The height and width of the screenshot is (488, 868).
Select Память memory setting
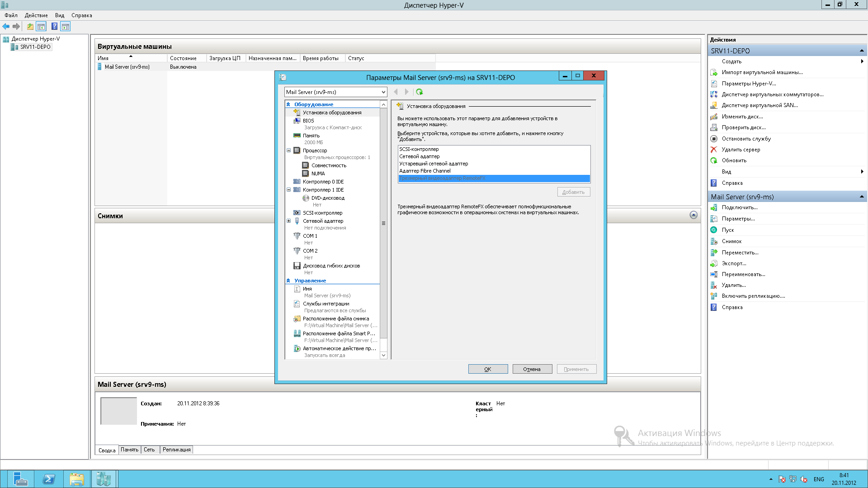click(x=311, y=136)
